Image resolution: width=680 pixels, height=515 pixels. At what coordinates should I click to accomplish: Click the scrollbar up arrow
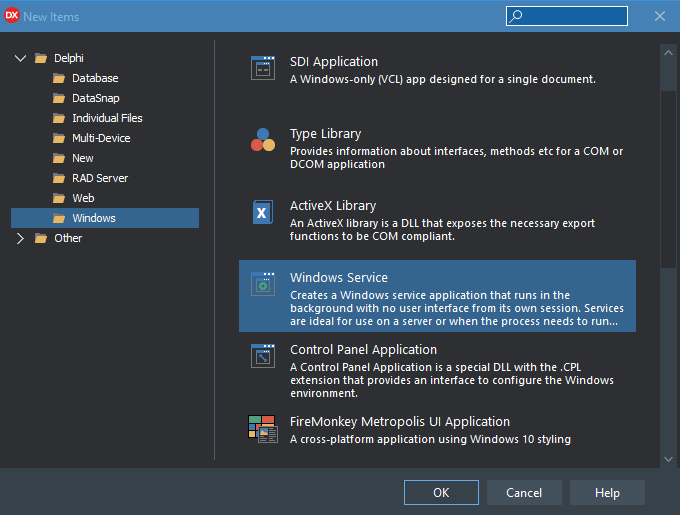(668, 53)
